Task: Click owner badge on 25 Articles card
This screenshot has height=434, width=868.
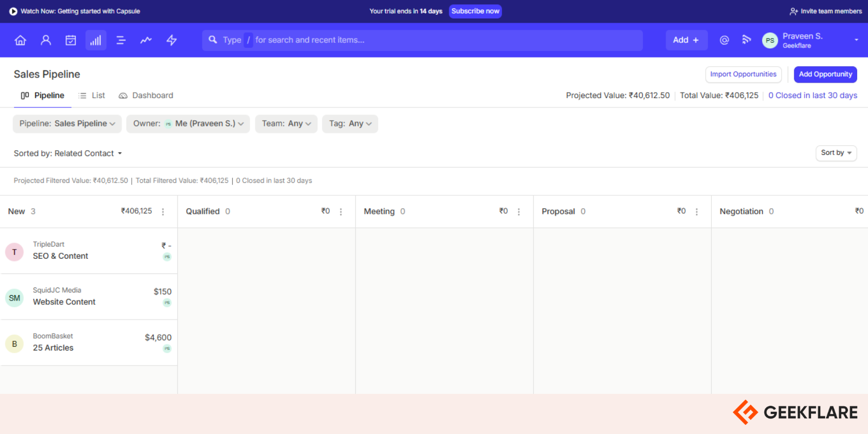Action: [167, 348]
